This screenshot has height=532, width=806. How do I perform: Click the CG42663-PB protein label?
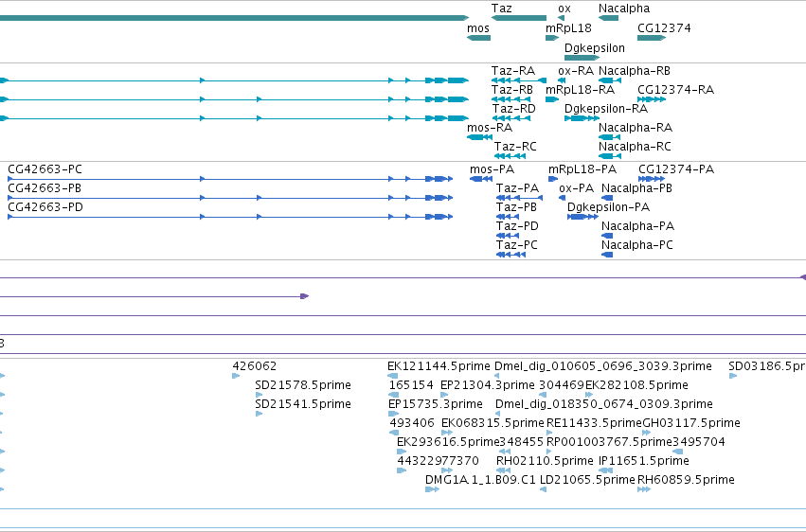tap(45, 188)
